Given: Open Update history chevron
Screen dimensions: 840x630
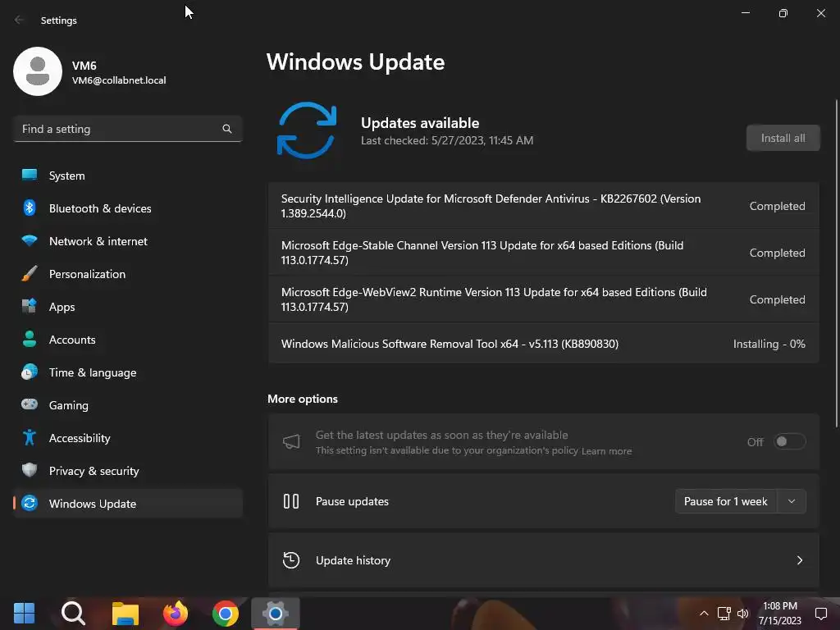Looking at the screenshot, I should tap(799, 560).
